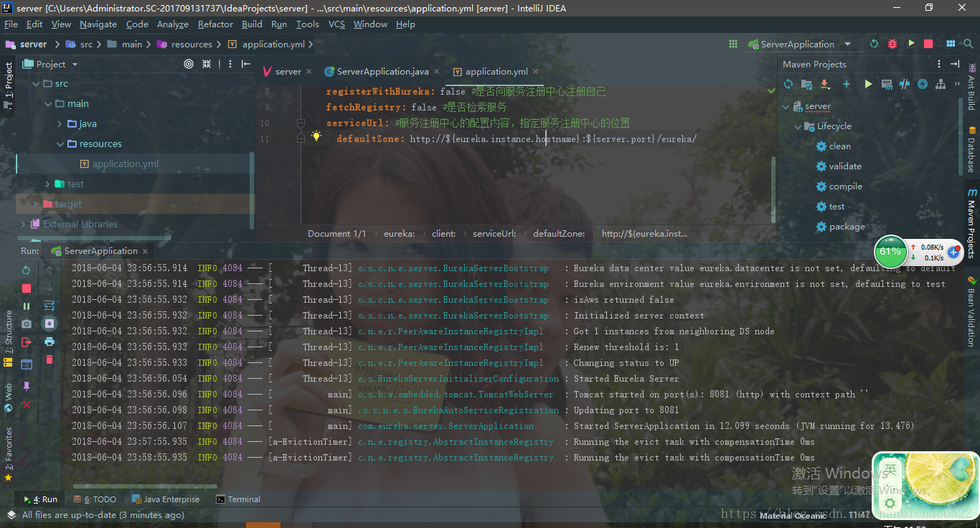Image resolution: width=980 pixels, height=528 pixels.
Task: Click the Exit icon in Run panel
Action: [x=27, y=342]
